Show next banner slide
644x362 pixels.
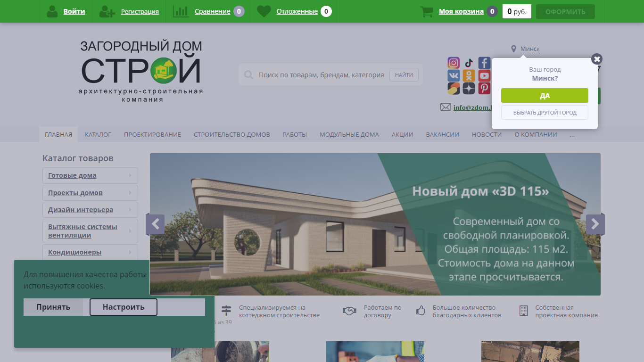click(x=595, y=224)
